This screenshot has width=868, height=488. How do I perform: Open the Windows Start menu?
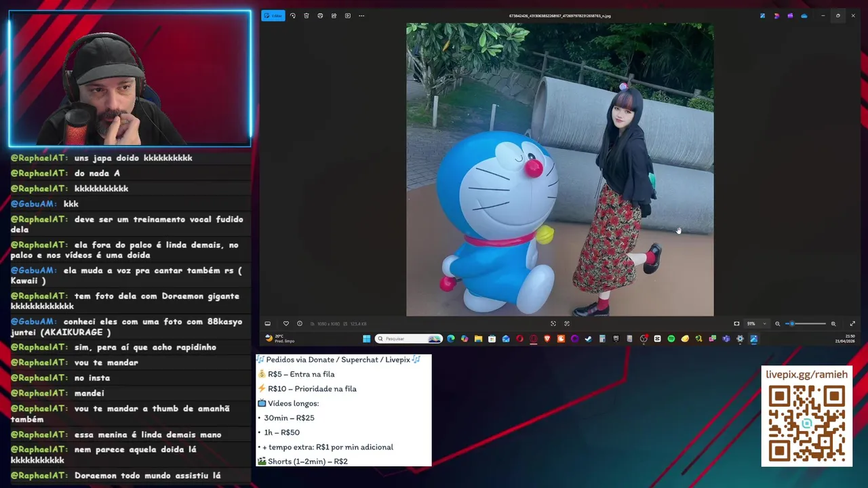pyautogui.click(x=366, y=338)
